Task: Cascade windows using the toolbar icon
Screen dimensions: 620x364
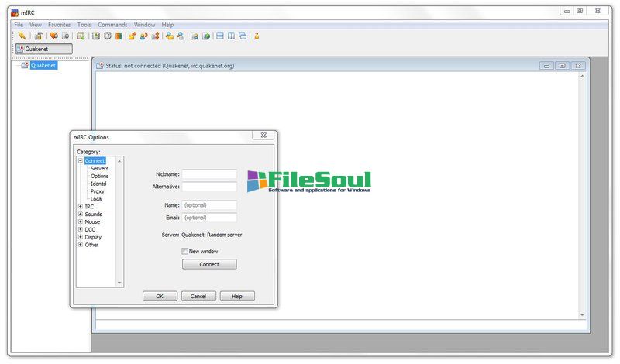Action: (243, 36)
